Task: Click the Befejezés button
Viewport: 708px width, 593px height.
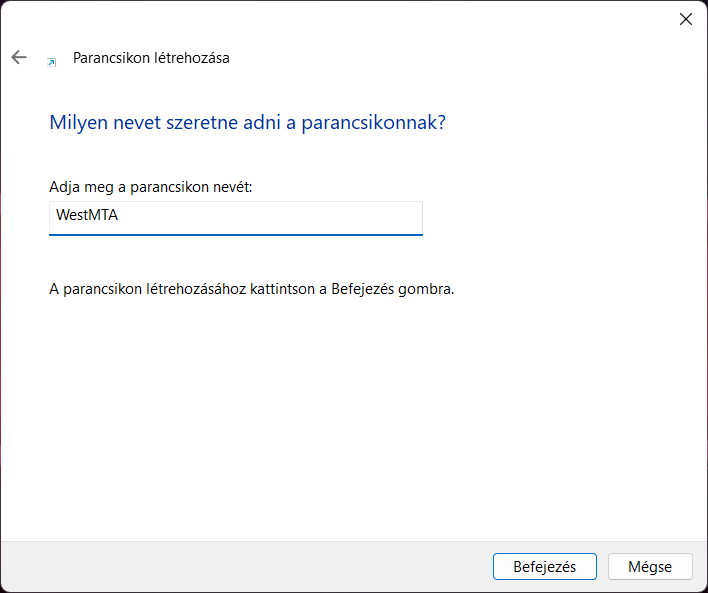Action: point(545,566)
